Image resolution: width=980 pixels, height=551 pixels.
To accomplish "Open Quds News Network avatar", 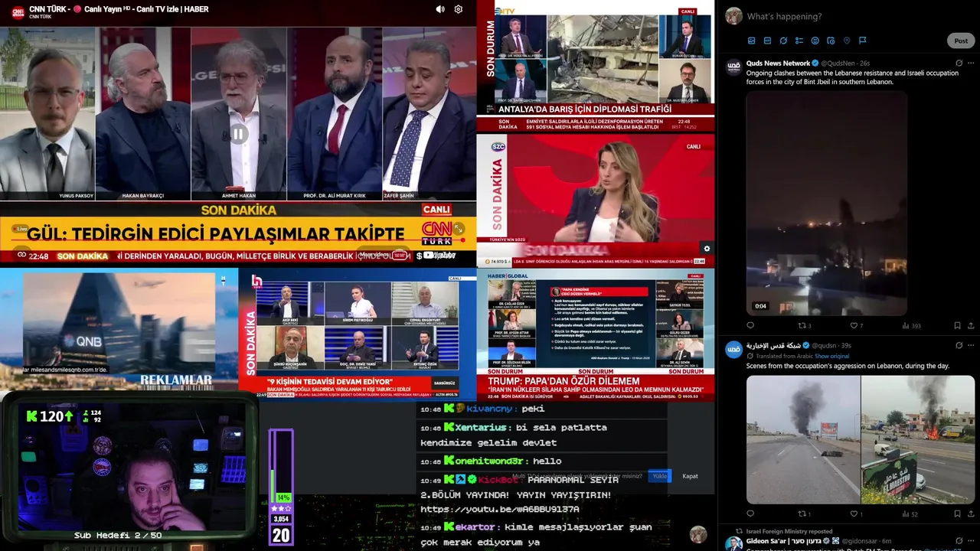I will [x=733, y=66].
